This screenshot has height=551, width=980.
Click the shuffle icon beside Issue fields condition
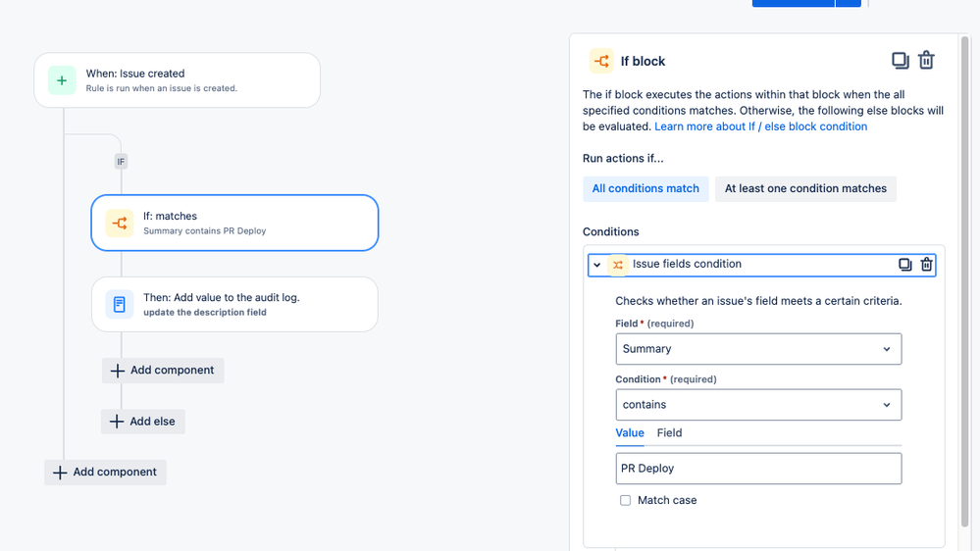pyautogui.click(x=617, y=265)
